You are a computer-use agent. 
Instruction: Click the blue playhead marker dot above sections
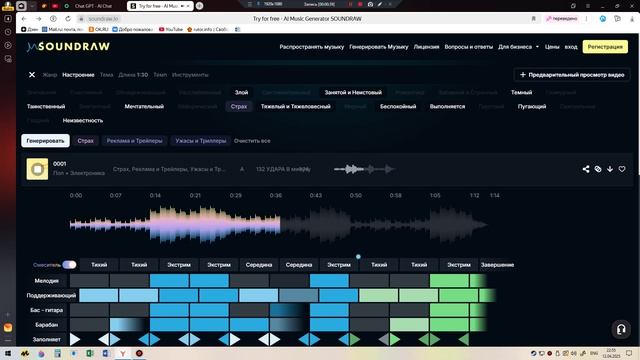tap(358, 257)
